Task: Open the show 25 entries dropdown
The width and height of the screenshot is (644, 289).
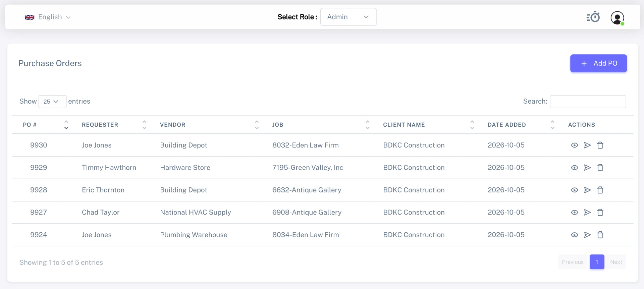Action: 52,102
